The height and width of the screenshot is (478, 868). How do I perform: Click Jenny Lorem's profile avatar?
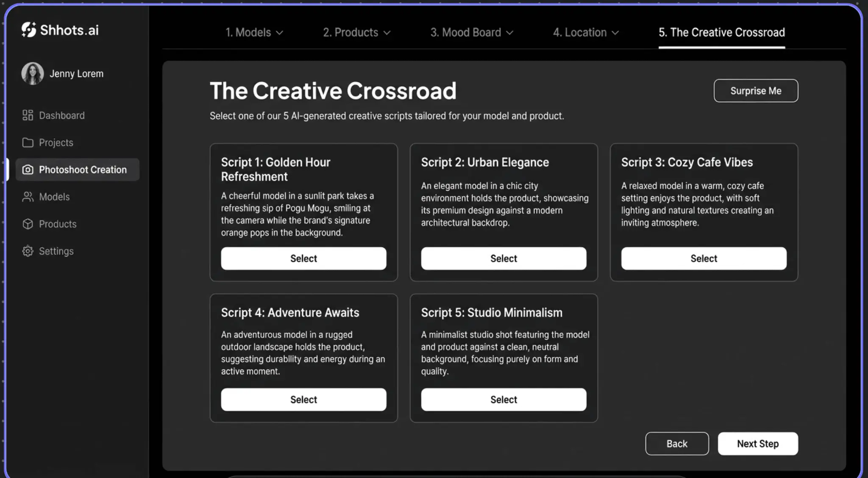[x=33, y=73]
